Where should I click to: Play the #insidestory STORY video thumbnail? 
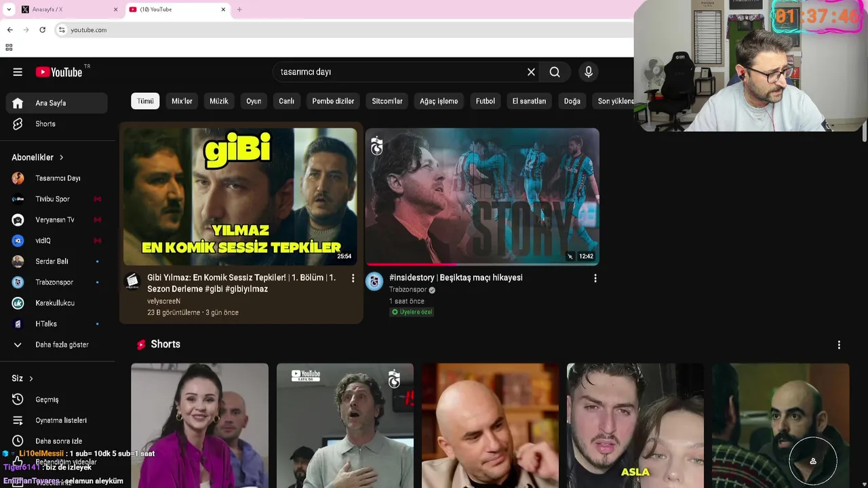click(483, 197)
